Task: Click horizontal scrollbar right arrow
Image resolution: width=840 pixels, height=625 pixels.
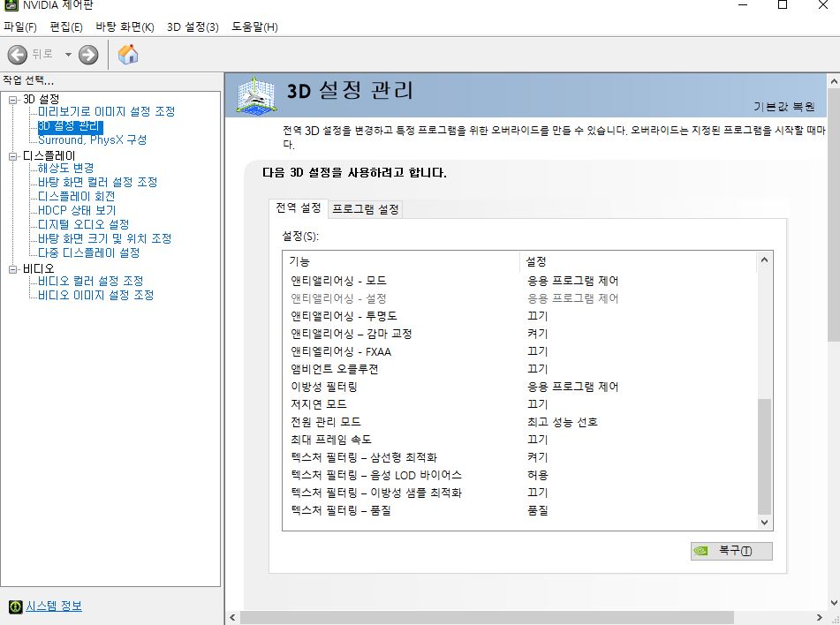Action: tap(819, 618)
